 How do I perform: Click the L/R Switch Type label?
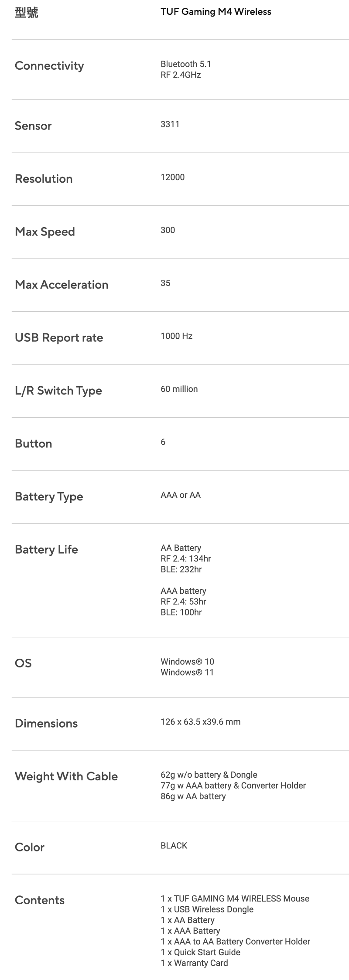[58, 391]
